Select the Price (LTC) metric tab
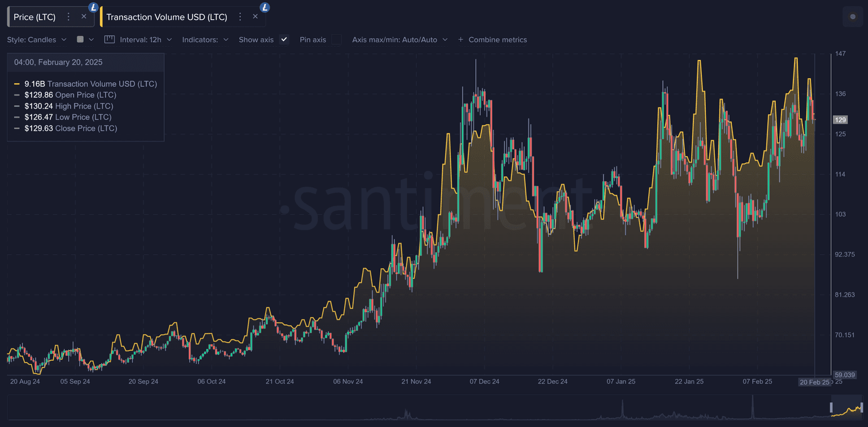 pos(34,17)
